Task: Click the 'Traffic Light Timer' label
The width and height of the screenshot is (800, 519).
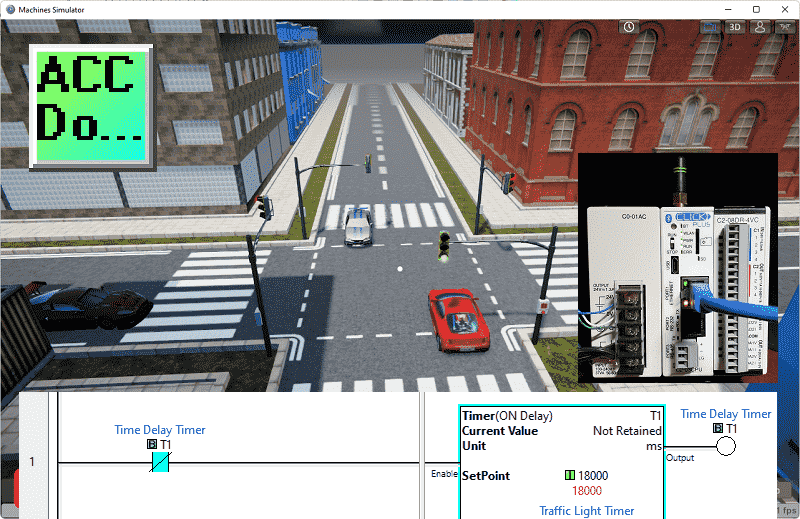Action: (x=587, y=511)
